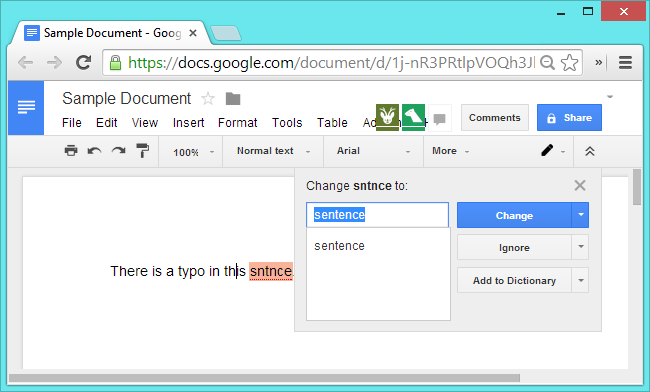The image size is (650, 392).
Task: Click the pencil editing mode icon
Action: pos(547,150)
